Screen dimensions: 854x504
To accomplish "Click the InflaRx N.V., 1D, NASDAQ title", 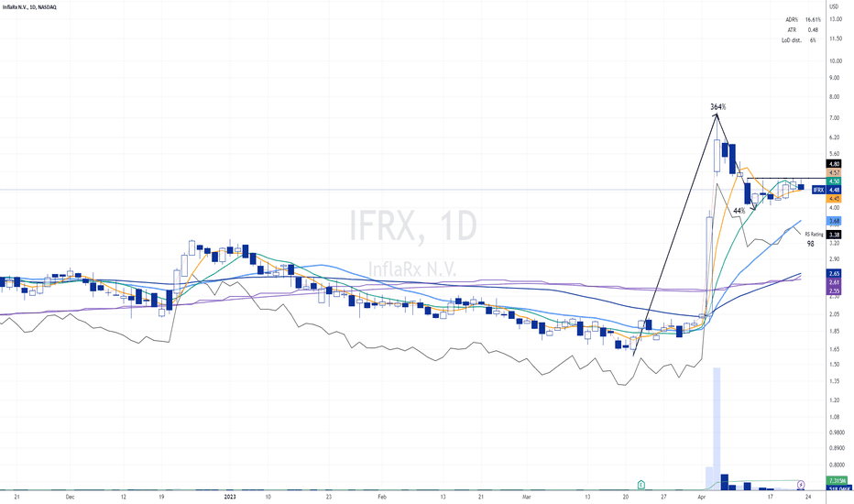I will tap(29, 7).
